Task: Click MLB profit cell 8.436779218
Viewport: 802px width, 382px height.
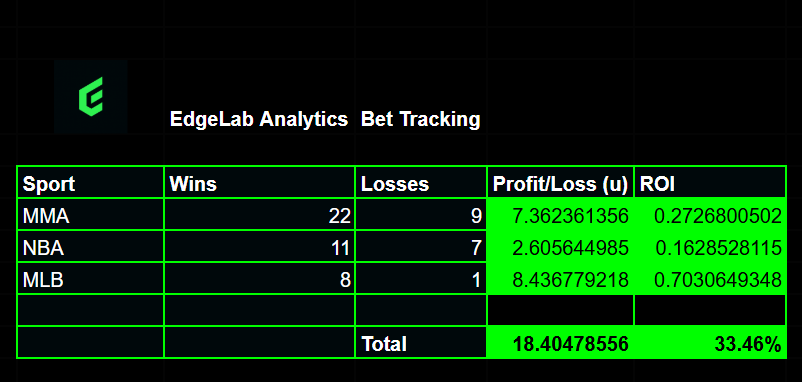Action: pos(561,279)
